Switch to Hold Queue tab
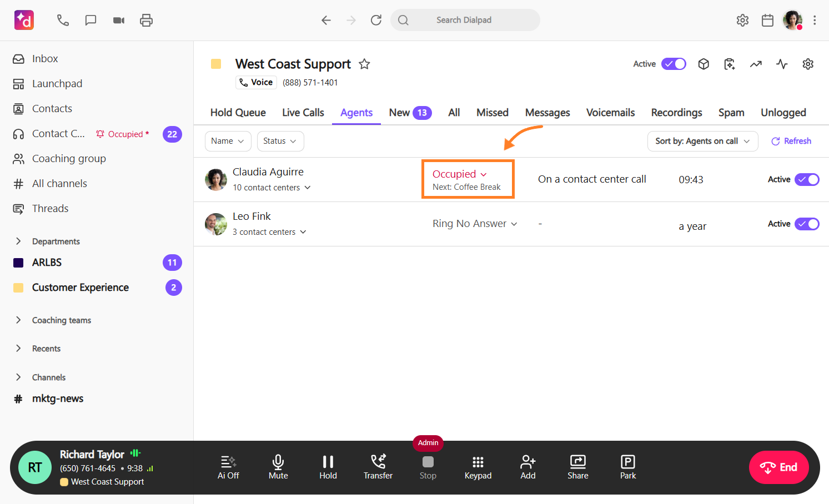 pyautogui.click(x=238, y=113)
